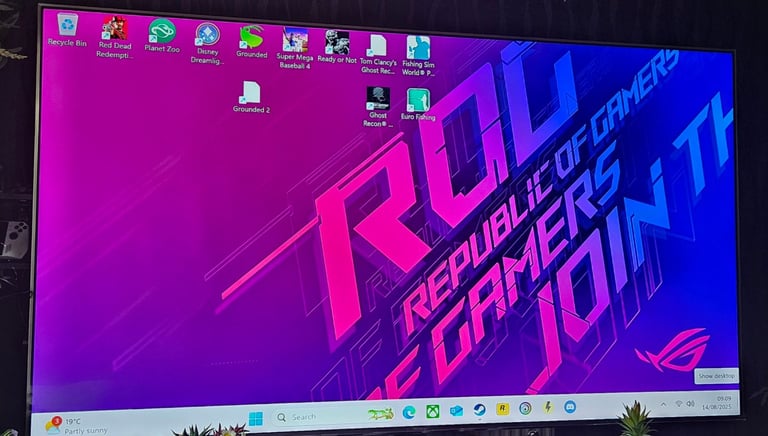Select the Super Mega Baseball 4 shortcut
Viewport: 768px width, 436px height.
295,48
